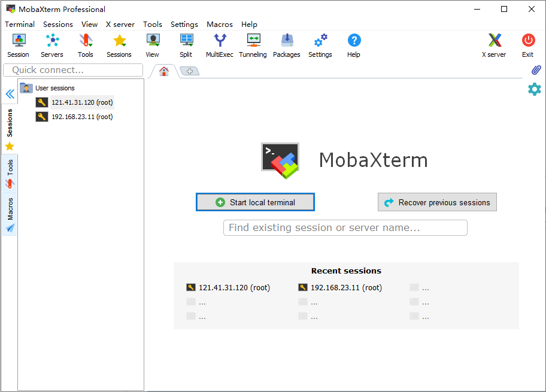Open the Terminal menu
This screenshot has height=392, width=546.
(20, 25)
